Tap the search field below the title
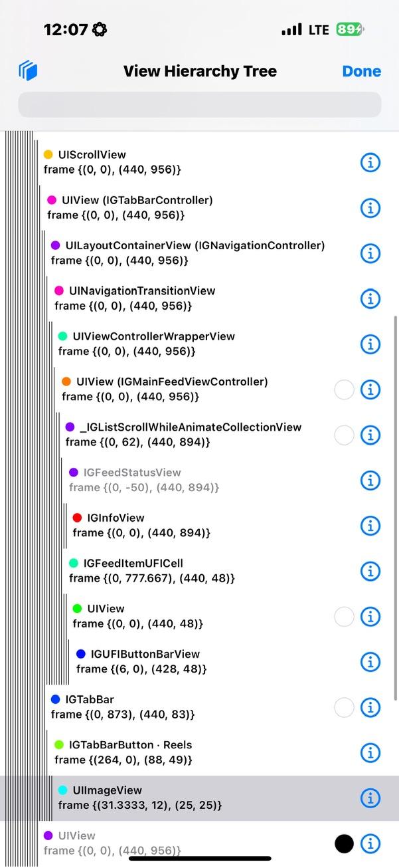 pos(199,105)
